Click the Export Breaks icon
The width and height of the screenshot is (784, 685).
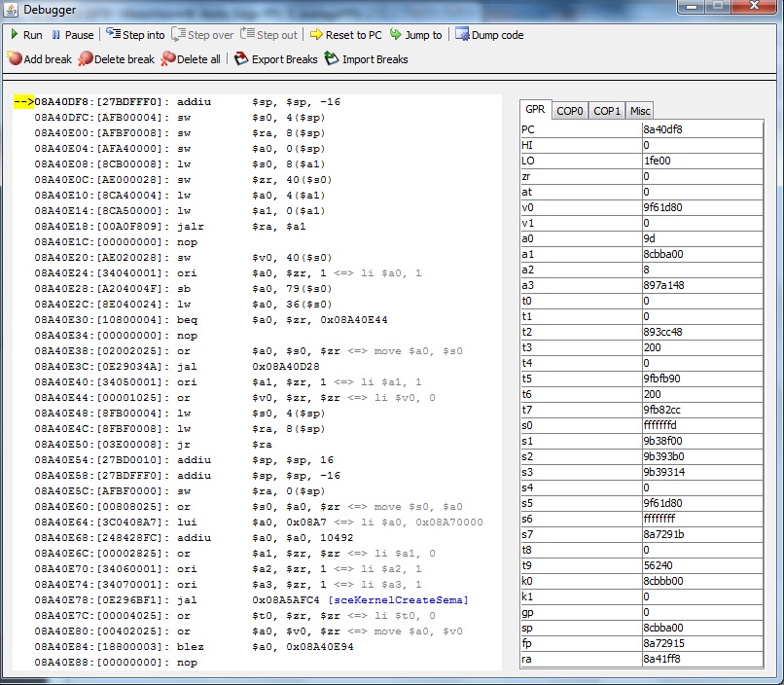pyautogui.click(x=241, y=59)
